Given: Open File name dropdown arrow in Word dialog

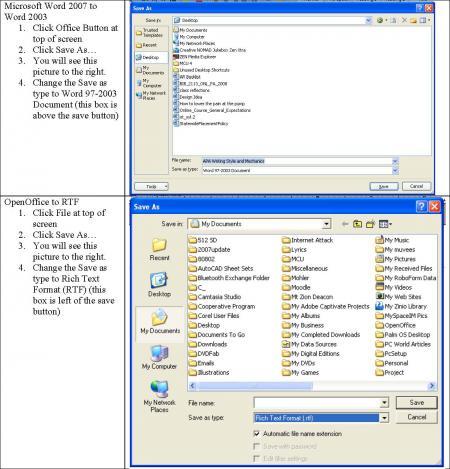Looking at the screenshot, I should coord(395,161).
